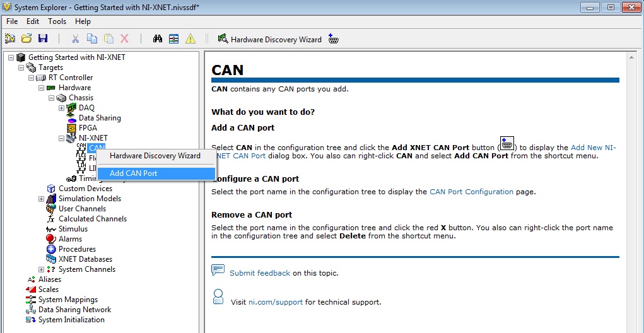Expand the System Channels node
644x333 pixels.
41,269
